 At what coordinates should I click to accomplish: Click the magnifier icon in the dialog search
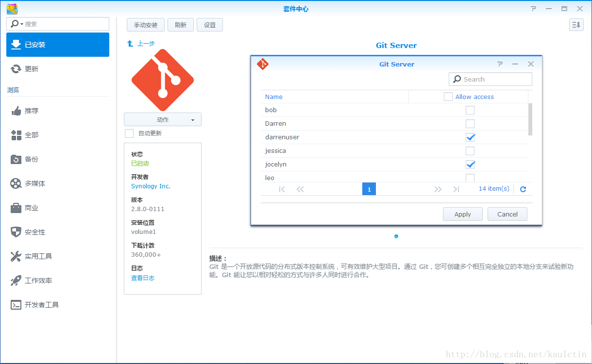(457, 79)
